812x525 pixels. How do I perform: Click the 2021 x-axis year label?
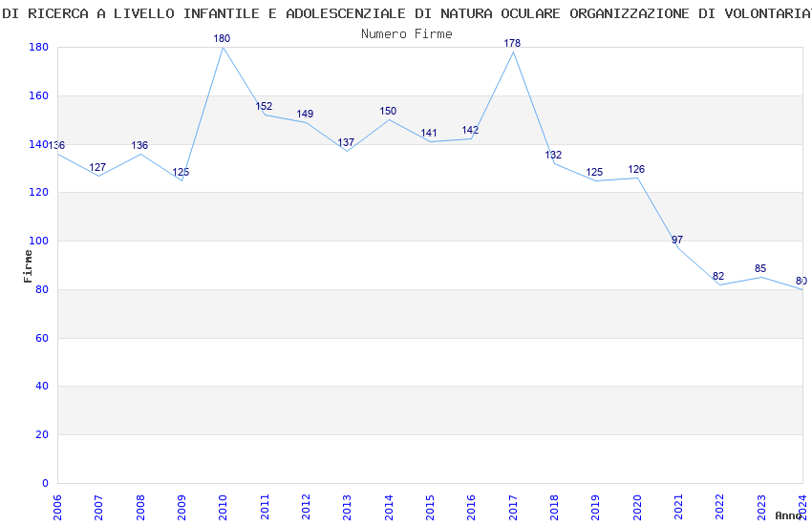[679, 508]
